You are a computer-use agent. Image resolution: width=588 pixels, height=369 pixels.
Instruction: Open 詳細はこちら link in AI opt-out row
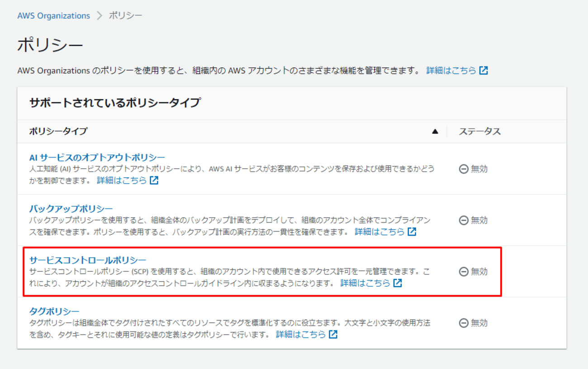(122, 180)
